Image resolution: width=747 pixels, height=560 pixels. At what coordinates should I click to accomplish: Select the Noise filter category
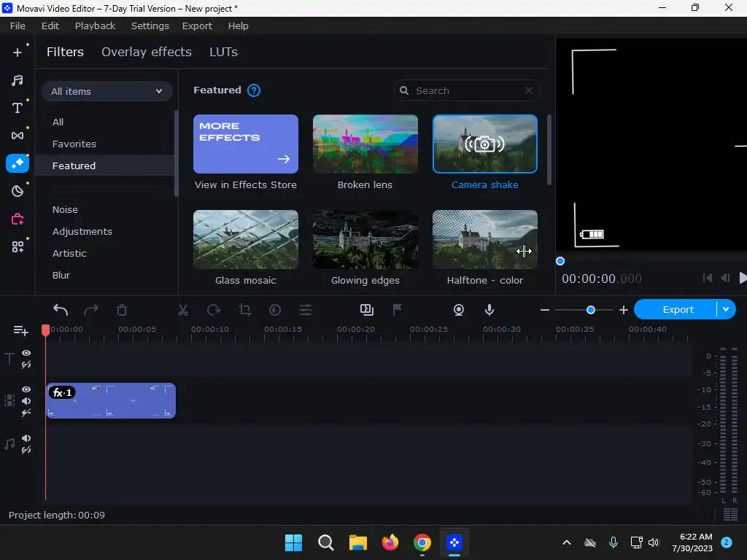(x=65, y=209)
